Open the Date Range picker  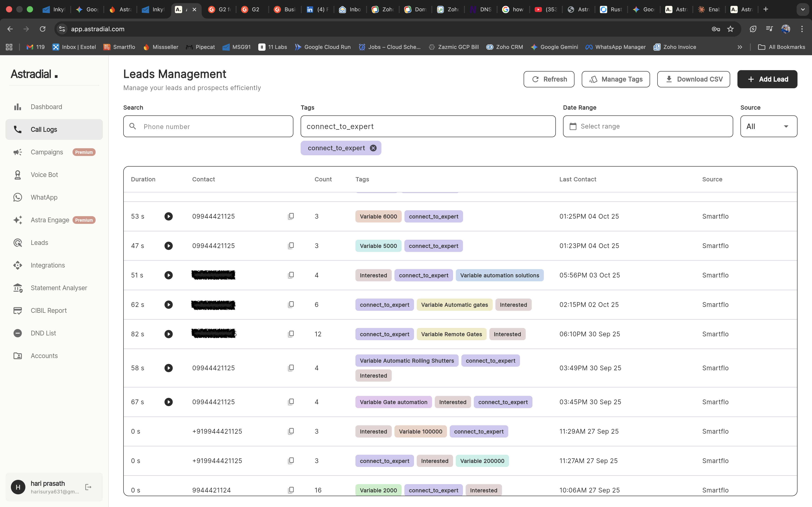tap(647, 127)
